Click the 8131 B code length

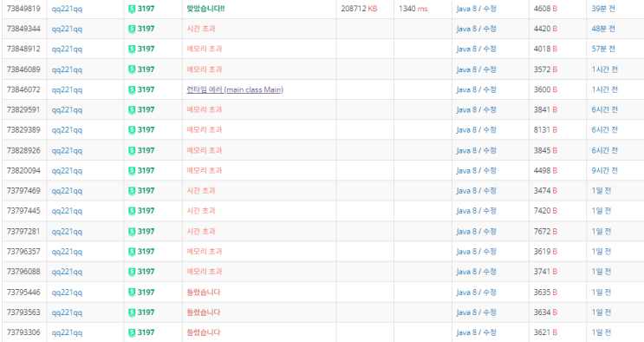pos(545,130)
